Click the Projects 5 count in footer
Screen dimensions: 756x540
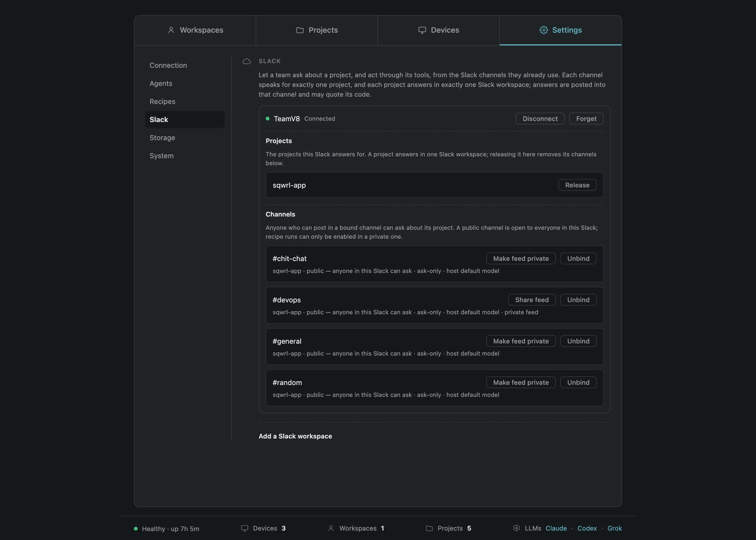pyautogui.click(x=454, y=528)
